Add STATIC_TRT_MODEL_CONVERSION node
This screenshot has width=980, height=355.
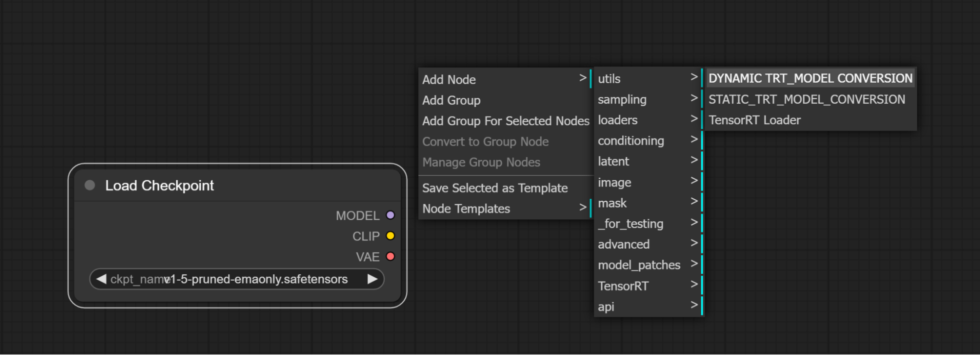point(806,99)
